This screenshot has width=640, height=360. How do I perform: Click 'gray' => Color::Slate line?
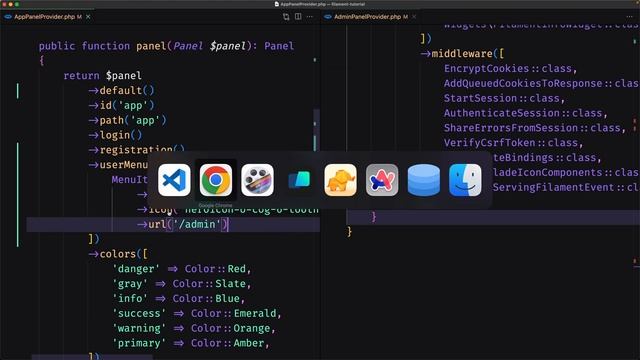coord(182,283)
